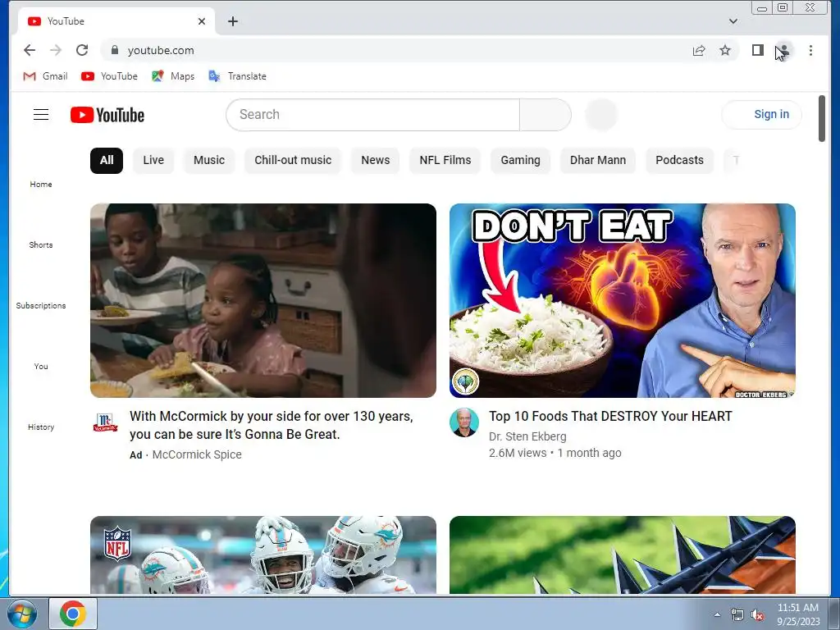This screenshot has height=630, width=840.
Task: Select the Gaming filter chip
Action: 520,160
